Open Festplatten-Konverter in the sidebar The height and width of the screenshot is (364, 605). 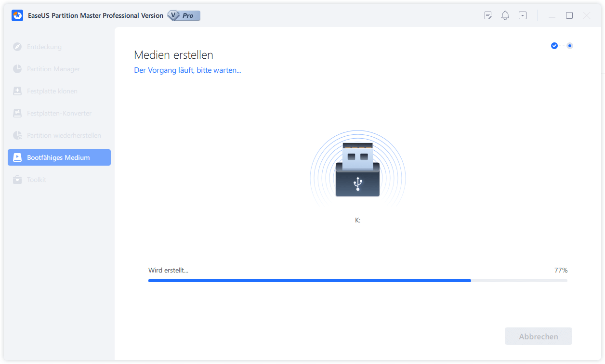[x=59, y=113]
